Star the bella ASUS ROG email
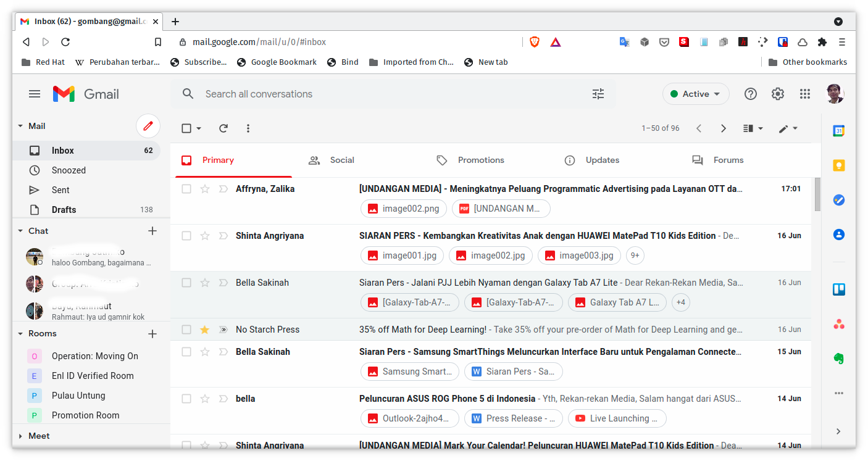This screenshot has width=868, height=461. [205, 399]
